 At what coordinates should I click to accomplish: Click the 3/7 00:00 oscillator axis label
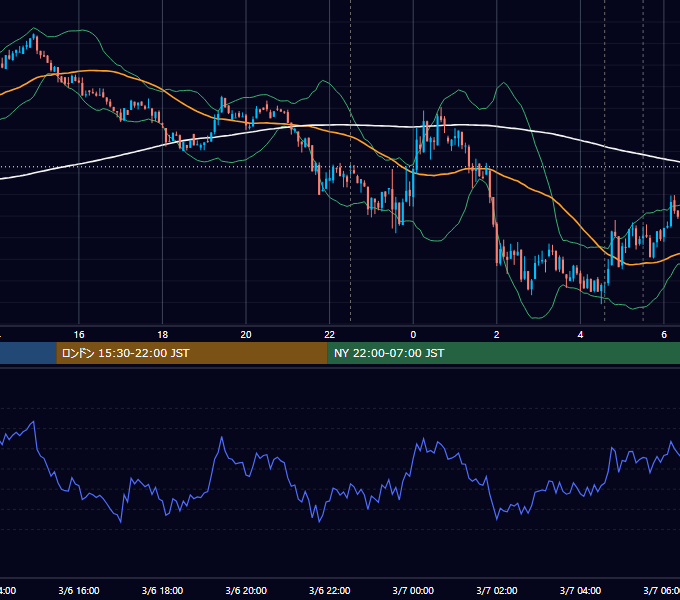(x=413, y=590)
